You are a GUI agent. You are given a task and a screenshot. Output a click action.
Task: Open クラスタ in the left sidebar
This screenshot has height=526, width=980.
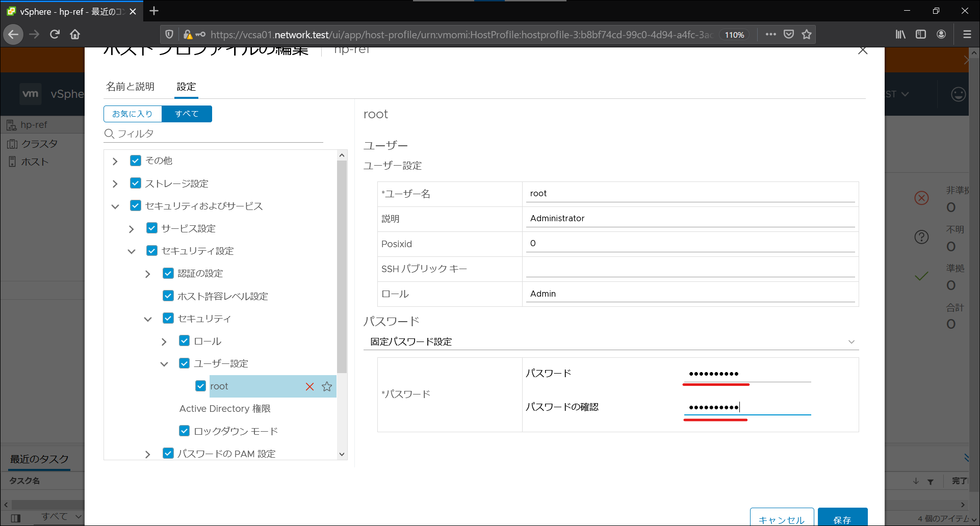tap(39, 144)
